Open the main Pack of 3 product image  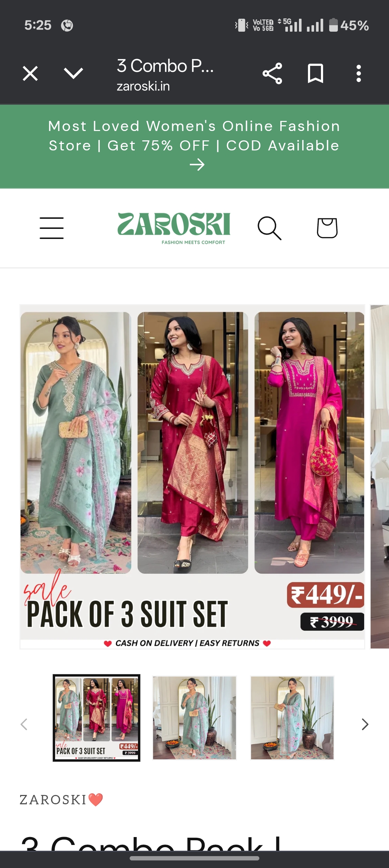pos(192,477)
